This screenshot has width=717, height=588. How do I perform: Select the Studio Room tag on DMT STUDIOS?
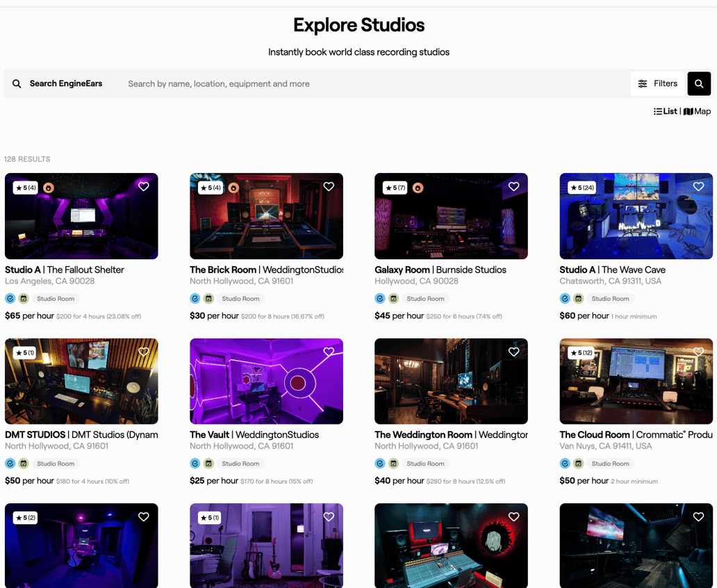[56, 464]
